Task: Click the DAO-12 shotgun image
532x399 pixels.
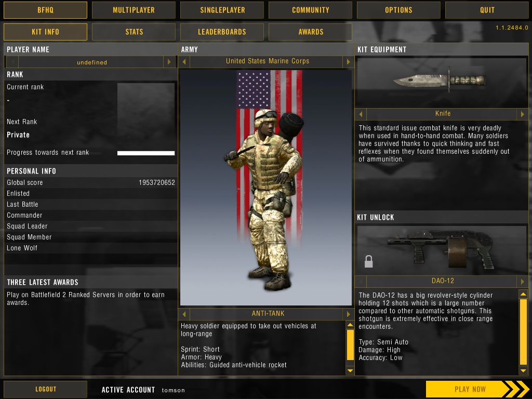Action: 441,249
